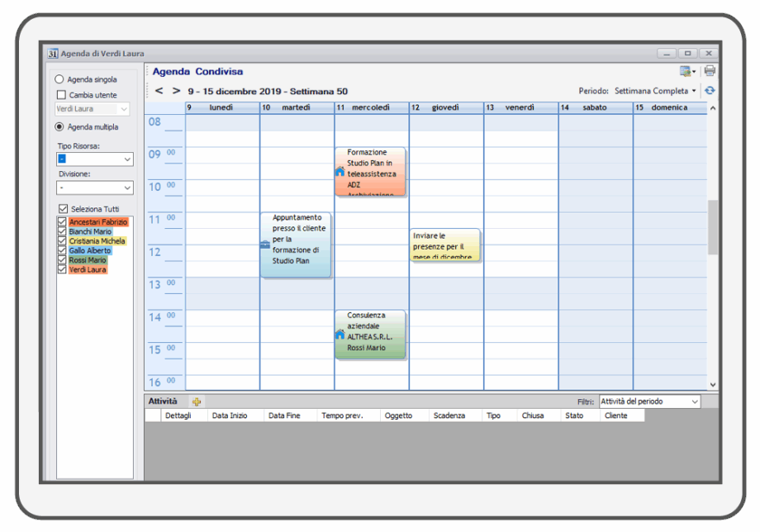Select Agenda singola radio button
The image size is (760, 532).
tap(59, 79)
